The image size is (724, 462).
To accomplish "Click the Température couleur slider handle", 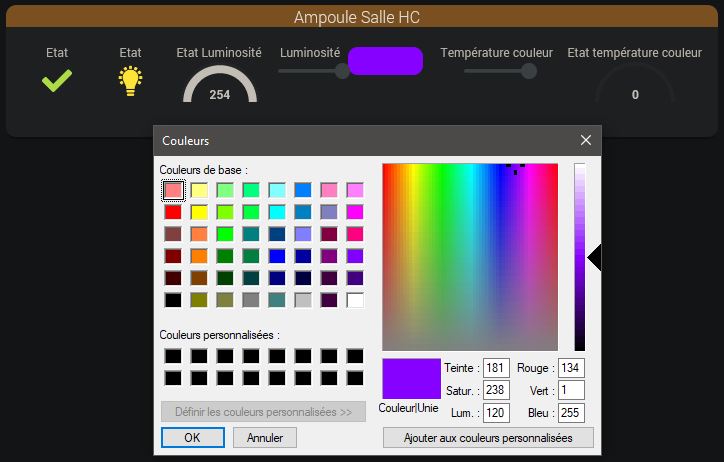I will click(x=529, y=71).
